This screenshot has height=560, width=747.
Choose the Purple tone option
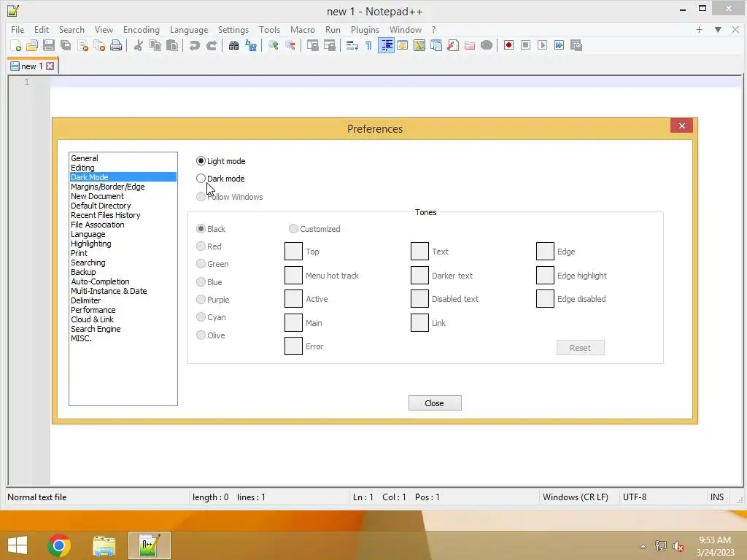[201, 300]
